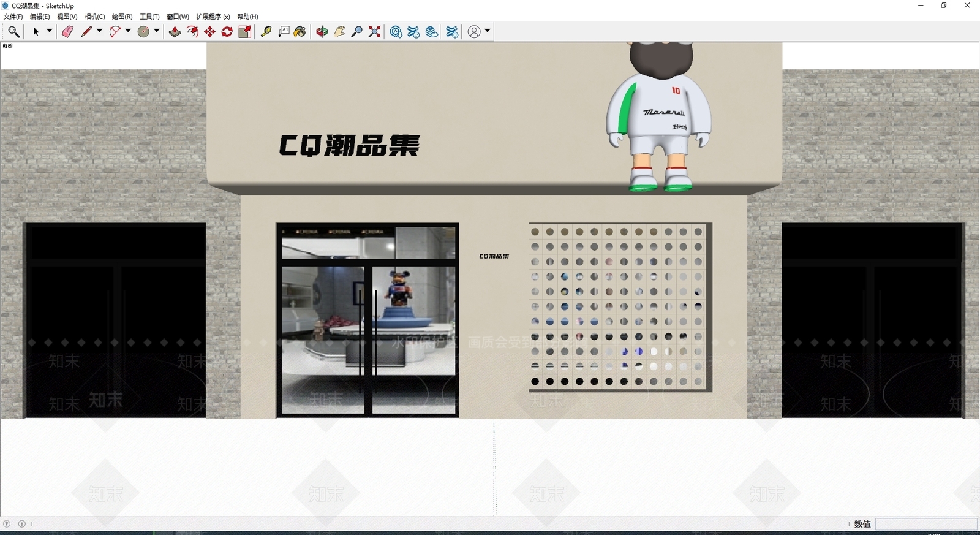Activate the Offset tool
Screen dimensions: 980x535
point(192,32)
